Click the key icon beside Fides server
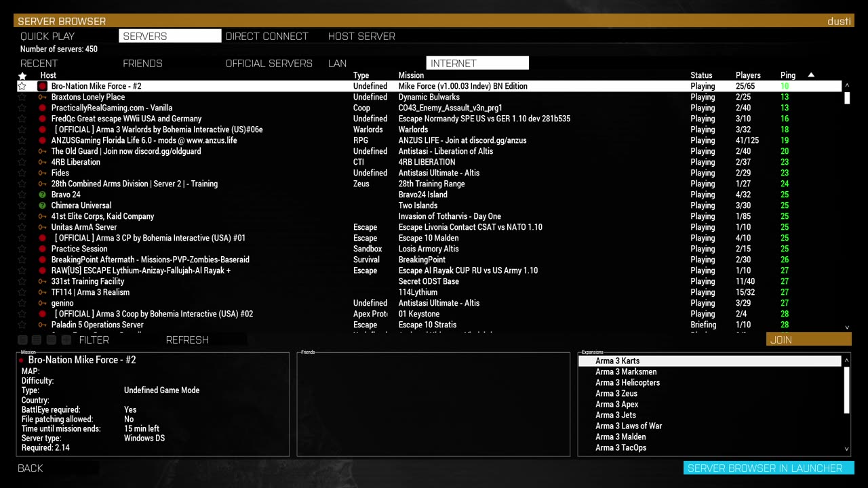The image size is (868, 488). (x=42, y=173)
